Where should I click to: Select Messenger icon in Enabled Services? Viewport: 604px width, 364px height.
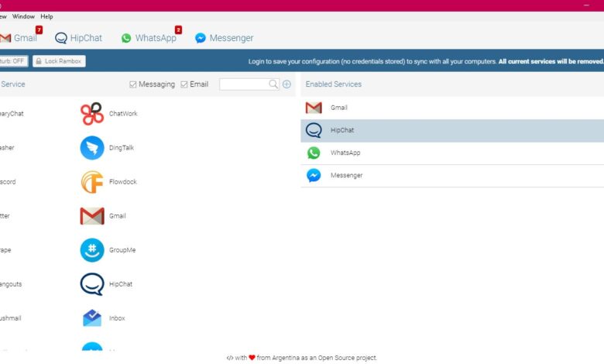(x=314, y=175)
